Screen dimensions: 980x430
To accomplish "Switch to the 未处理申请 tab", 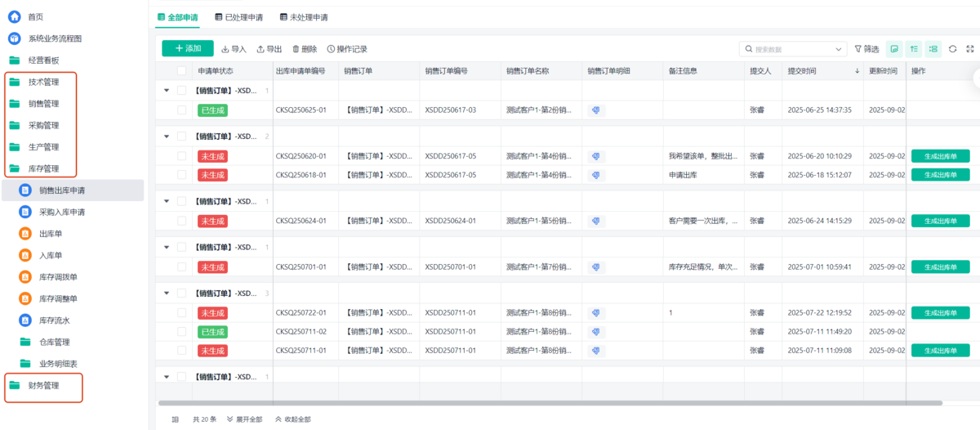I will pos(303,16).
